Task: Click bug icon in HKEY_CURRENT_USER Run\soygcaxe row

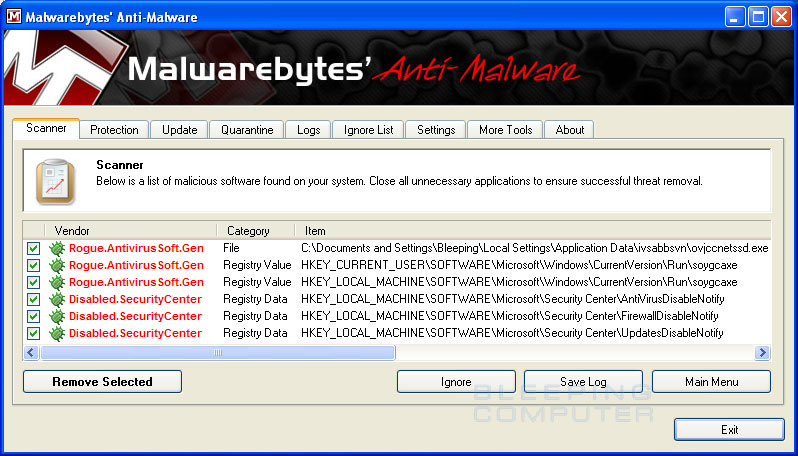Action: [57, 265]
